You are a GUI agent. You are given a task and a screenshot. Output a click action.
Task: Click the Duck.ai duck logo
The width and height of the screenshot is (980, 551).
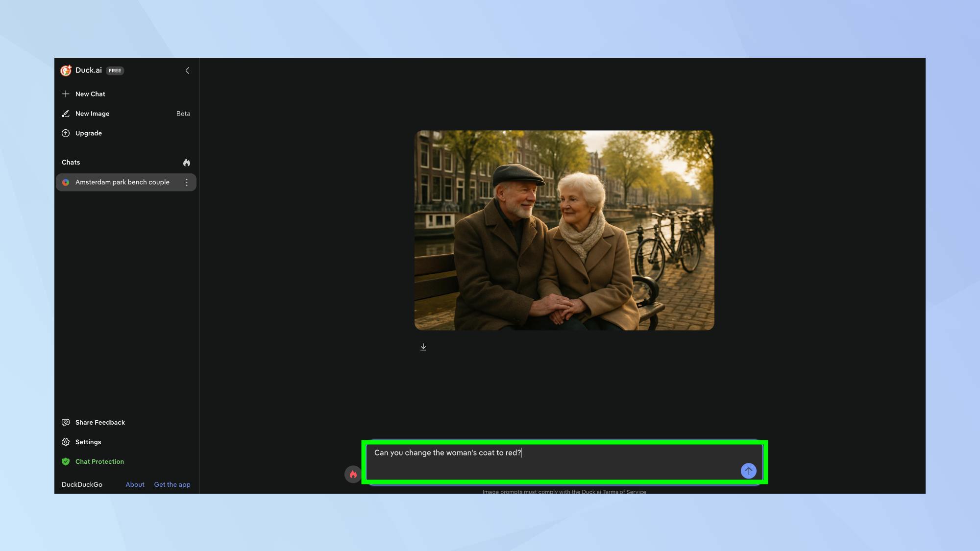click(66, 70)
